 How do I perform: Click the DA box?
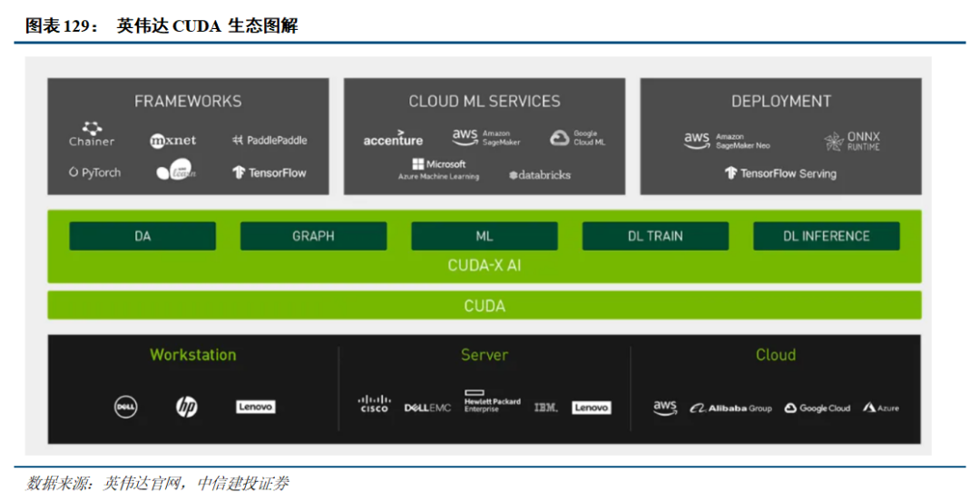pyautogui.click(x=142, y=236)
